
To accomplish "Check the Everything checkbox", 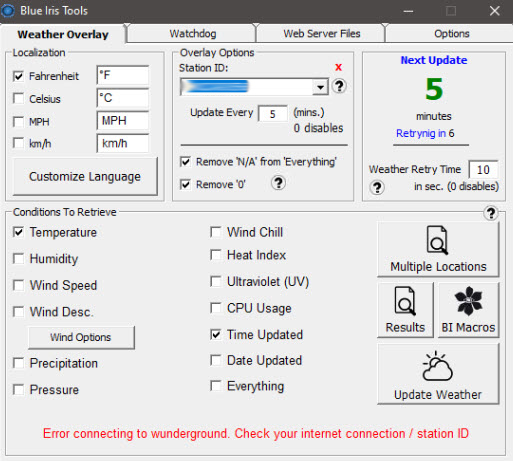I will point(216,386).
